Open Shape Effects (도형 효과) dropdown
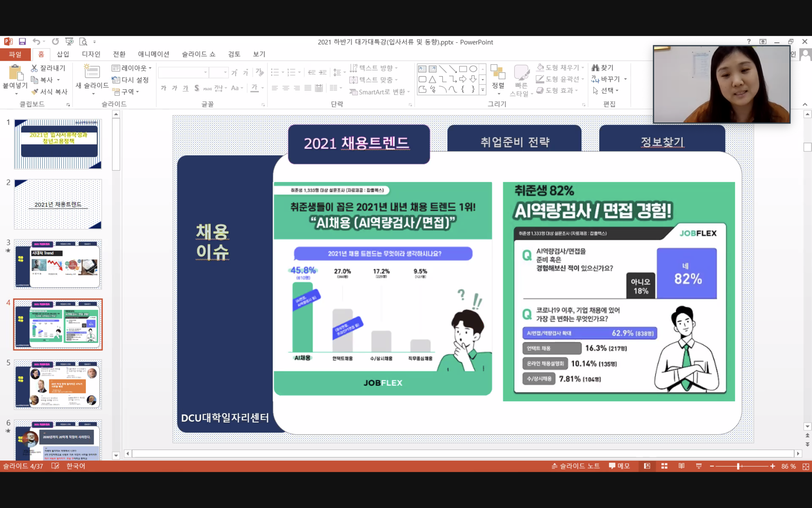This screenshot has width=812, height=508. click(557, 90)
